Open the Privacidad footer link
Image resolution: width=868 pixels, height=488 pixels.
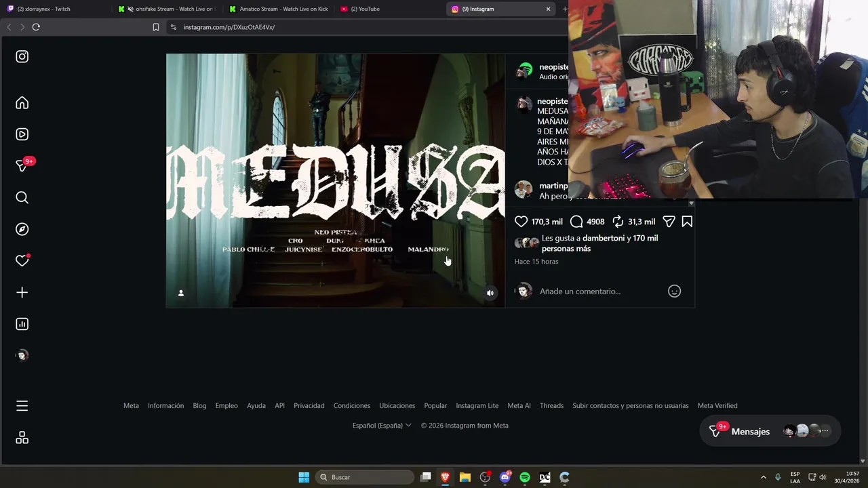pos(309,405)
